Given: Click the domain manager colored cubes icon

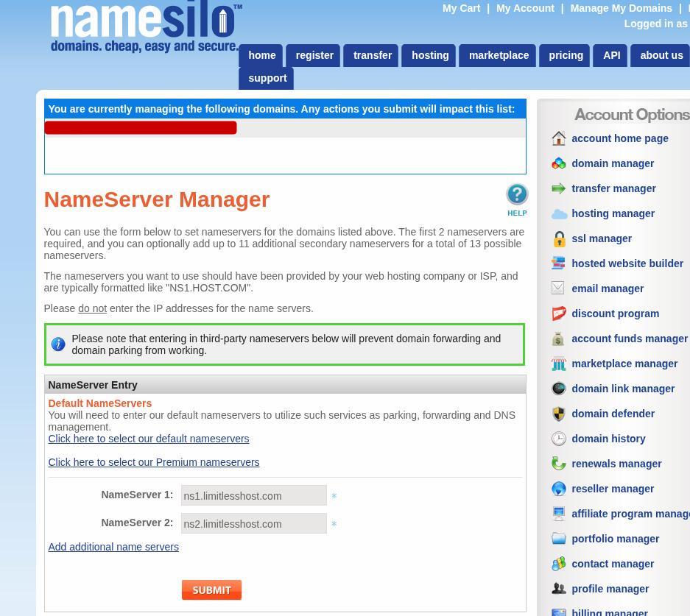Looking at the screenshot, I should (x=558, y=163).
